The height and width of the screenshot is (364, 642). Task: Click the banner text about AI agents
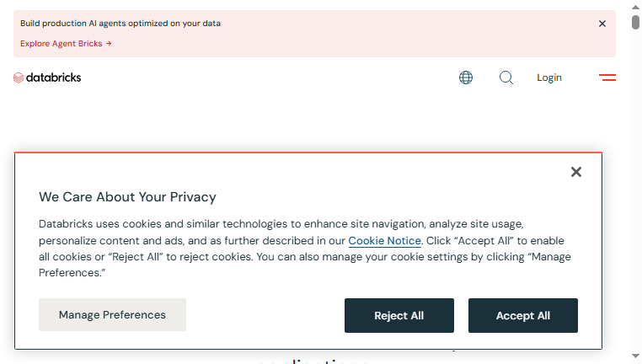click(x=120, y=24)
